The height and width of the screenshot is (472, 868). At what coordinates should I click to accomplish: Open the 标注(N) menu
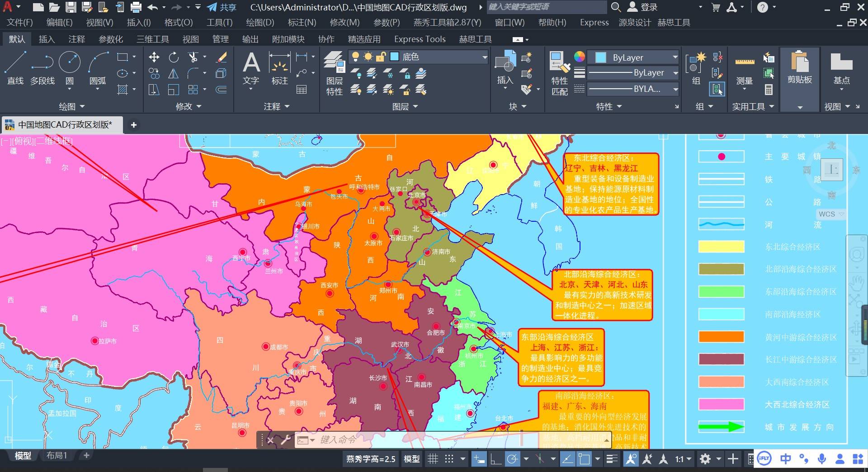click(x=302, y=22)
